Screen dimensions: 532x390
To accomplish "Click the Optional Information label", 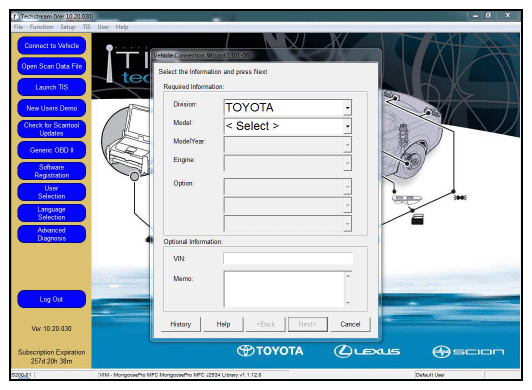I will (x=193, y=241).
